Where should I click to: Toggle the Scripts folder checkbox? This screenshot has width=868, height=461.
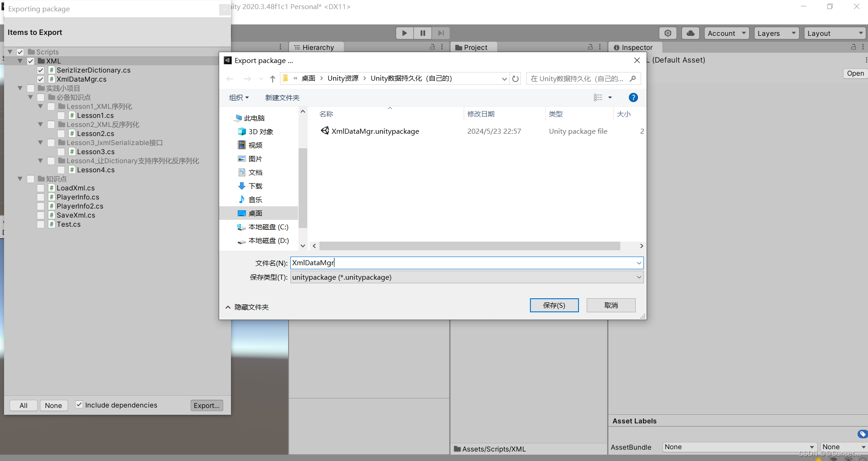(20, 52)
